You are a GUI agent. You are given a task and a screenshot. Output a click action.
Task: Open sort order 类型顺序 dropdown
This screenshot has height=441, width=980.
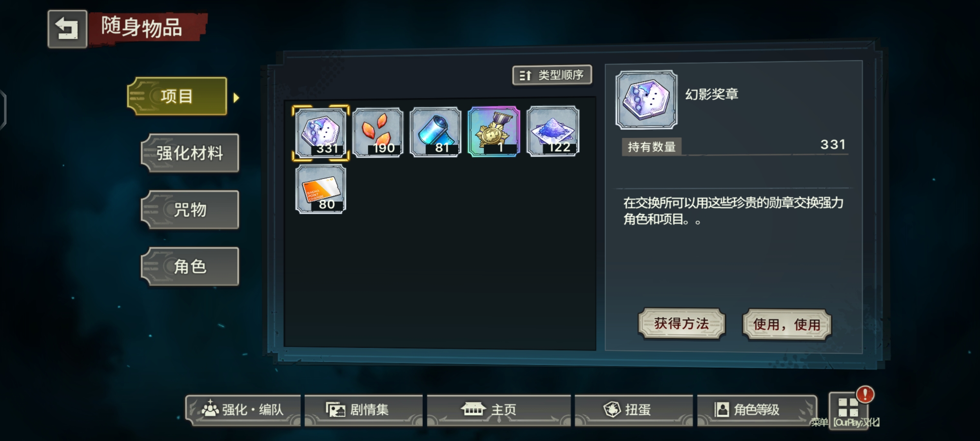pos(552,75)
